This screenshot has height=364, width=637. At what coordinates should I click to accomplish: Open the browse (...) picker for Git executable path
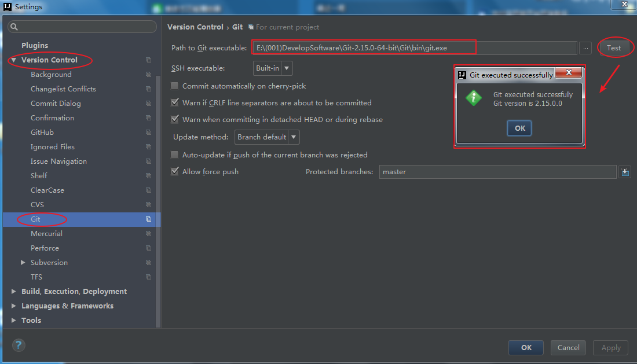[x=585, y=47]
